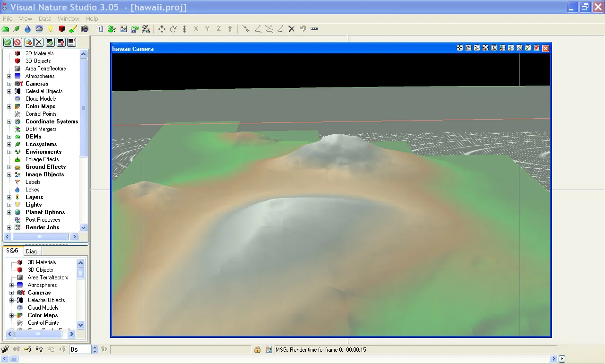Increase the time value with stepper up arrow
Viewport: 605px width, 364px height.
tap(95, 347)
